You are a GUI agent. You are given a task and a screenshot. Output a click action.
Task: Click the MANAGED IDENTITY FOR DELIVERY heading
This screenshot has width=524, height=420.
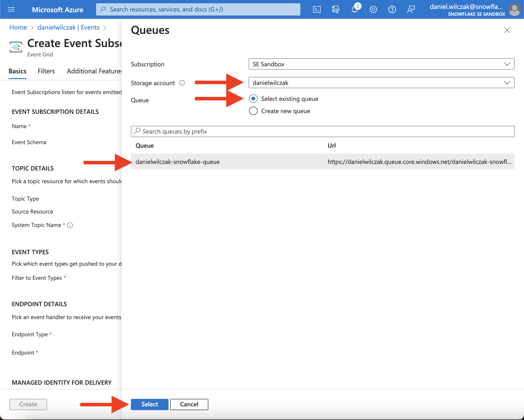[x=61, y=383]
